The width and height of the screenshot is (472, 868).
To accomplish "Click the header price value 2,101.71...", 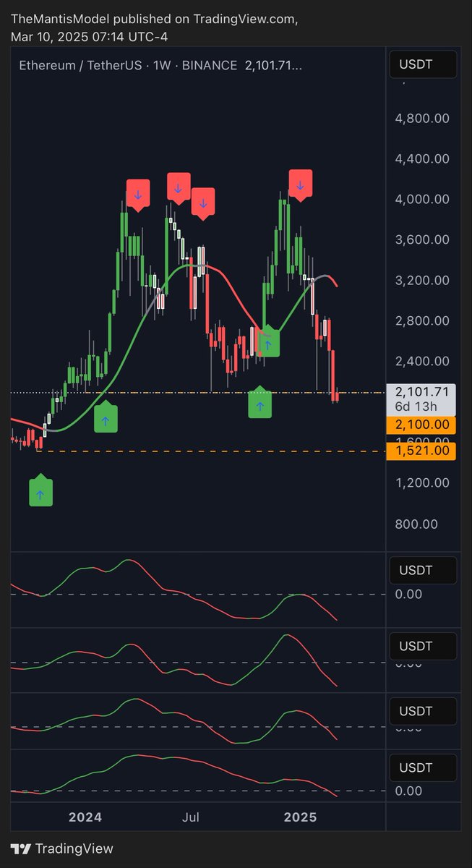I will click(x=274, y=65).
